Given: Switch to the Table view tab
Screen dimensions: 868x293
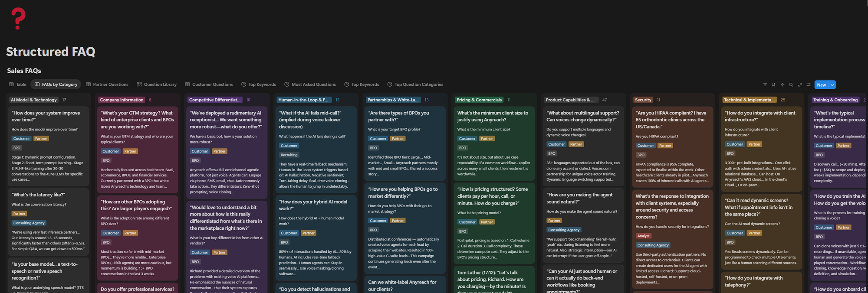Looking at the screenshot, I should click(17, 85).
